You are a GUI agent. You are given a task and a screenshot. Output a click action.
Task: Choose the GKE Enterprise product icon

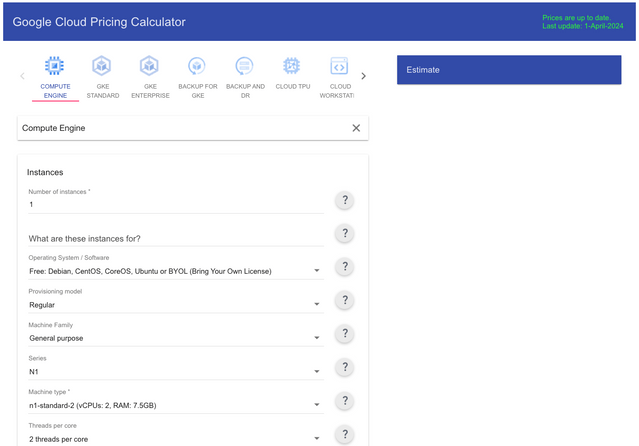(149, 67)
